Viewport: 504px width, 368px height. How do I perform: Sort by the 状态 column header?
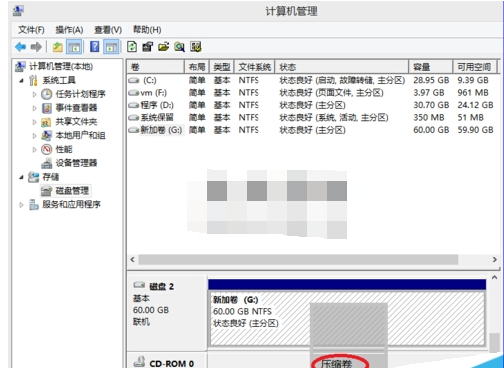(x=342, y=67)
